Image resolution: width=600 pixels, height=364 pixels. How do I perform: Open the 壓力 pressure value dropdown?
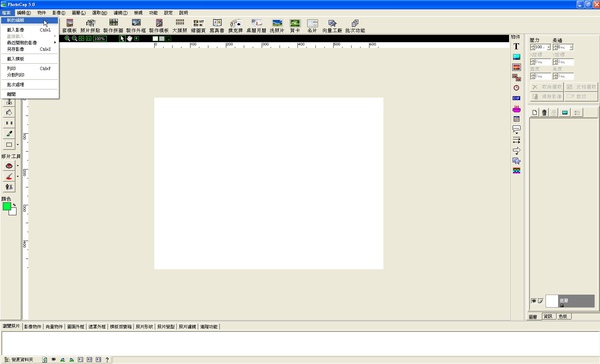tap(548, 47)
